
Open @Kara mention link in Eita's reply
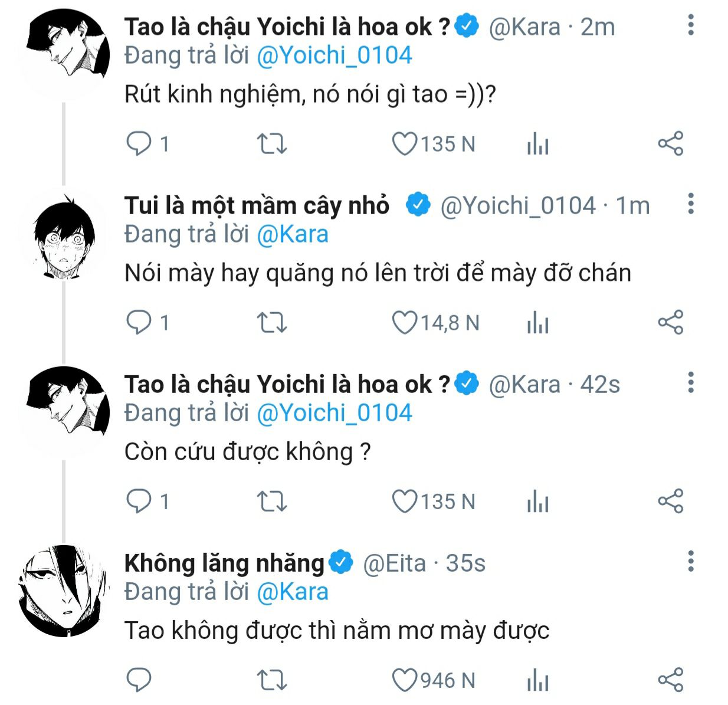point(293,592)
